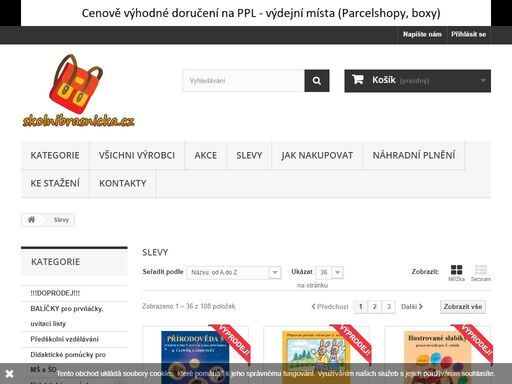Click the Napište nám link
The height and width of the screenshot is (384, 512).
(x=422, y=34)
